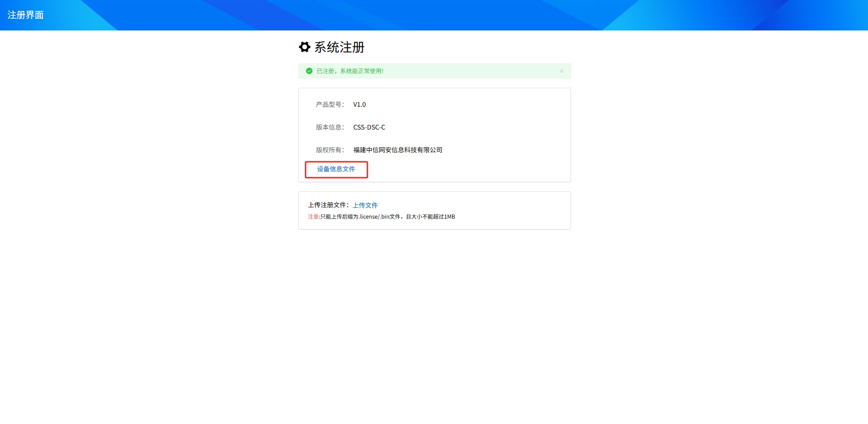The image size is (868, 424).
Task: Click the 福建中信网安信息科技有限公司 copyright text
Action: [x=397, y=150]
